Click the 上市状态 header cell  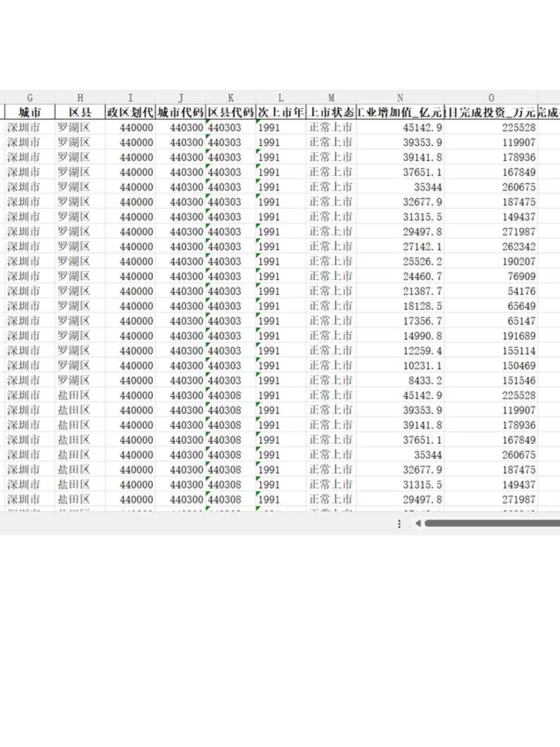tap(331, 112)
